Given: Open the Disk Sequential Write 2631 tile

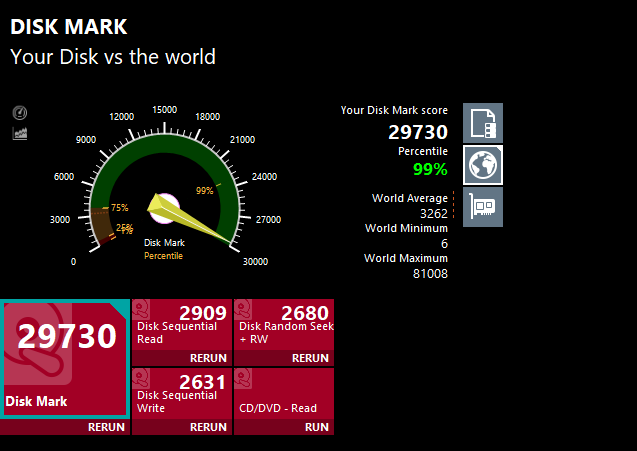Looking at the screenshot, I should pyautogui.click(x=182, y=394).
